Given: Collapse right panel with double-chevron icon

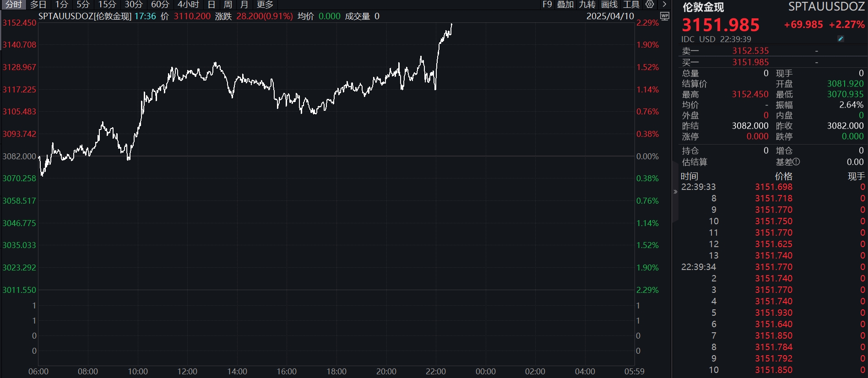Looking at the screenshot, I should click(675, 192).
